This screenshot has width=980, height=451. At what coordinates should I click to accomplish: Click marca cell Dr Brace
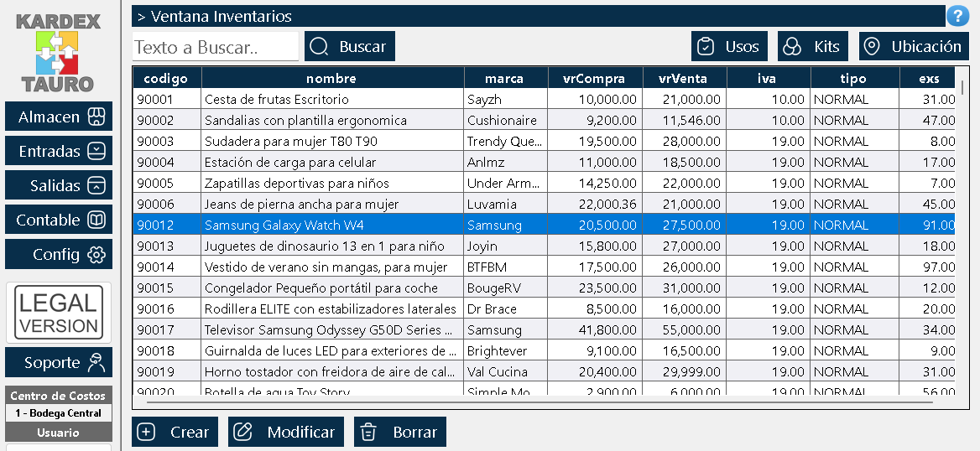pyautogui.click(x=506, y=308)
